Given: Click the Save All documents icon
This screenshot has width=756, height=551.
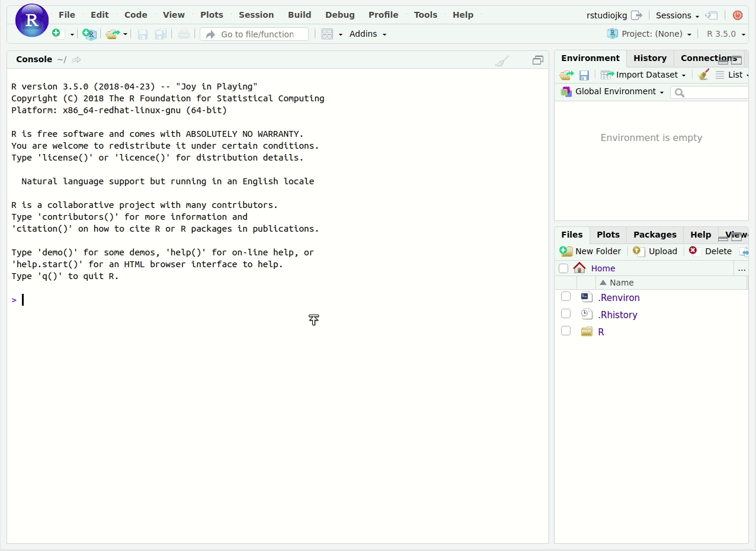Looking at the screenshot, I should pos(161,34).
